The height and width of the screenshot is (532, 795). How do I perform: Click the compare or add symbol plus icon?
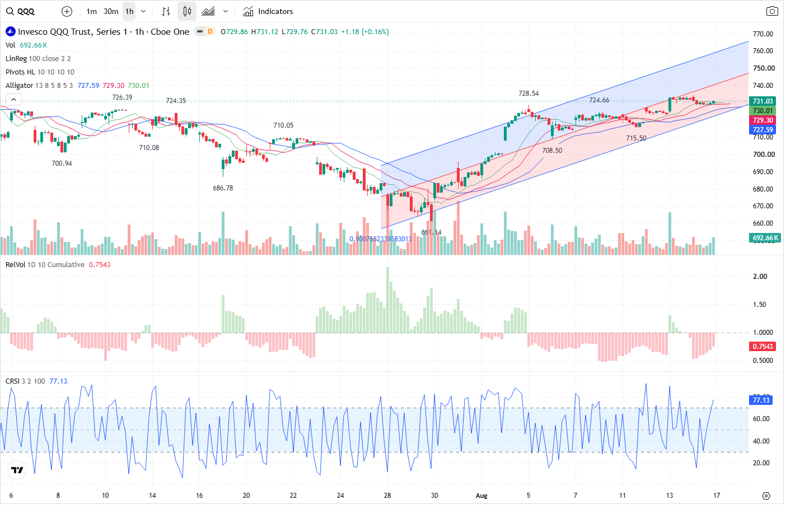pos(67,11)
